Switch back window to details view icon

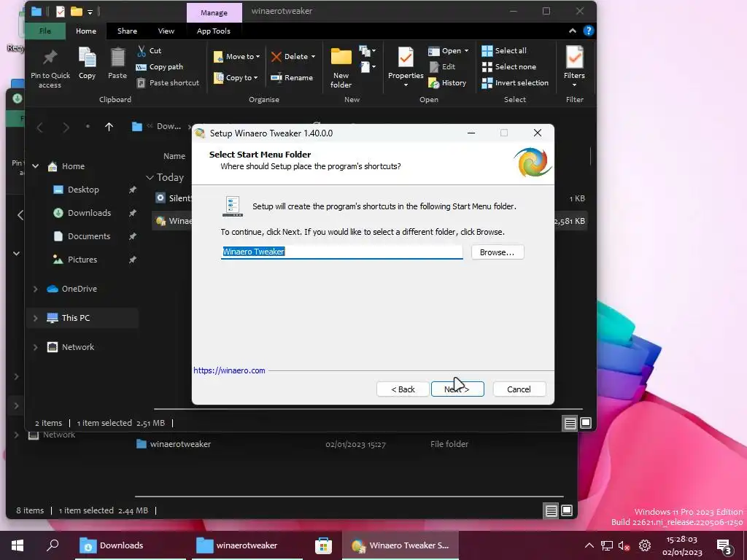(551, 510)
